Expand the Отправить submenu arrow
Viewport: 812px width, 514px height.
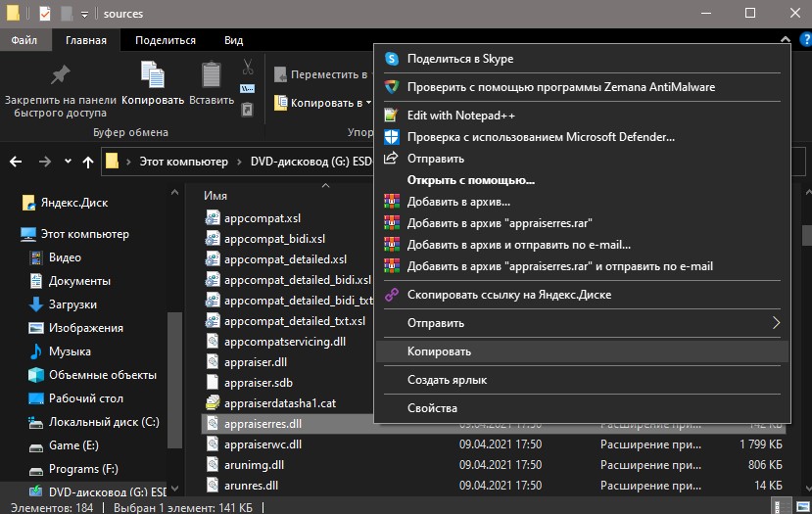point(776,323)
